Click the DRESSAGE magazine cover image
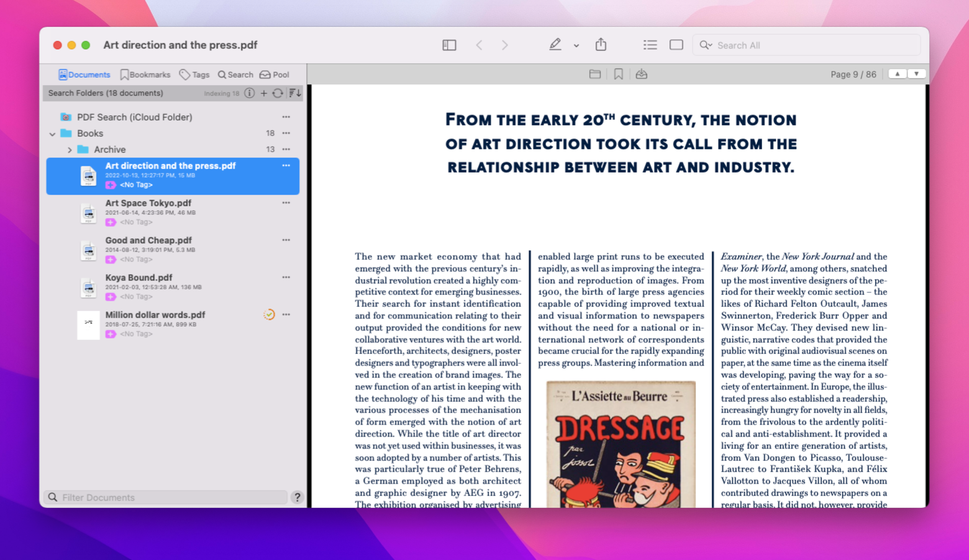Screen dimensions: 969x560 point(621,444)
